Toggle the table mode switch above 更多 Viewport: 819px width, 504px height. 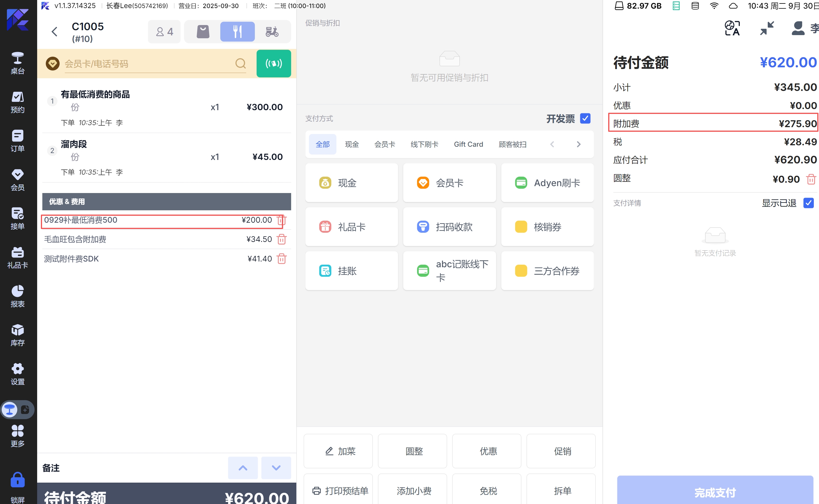[17, 409]
